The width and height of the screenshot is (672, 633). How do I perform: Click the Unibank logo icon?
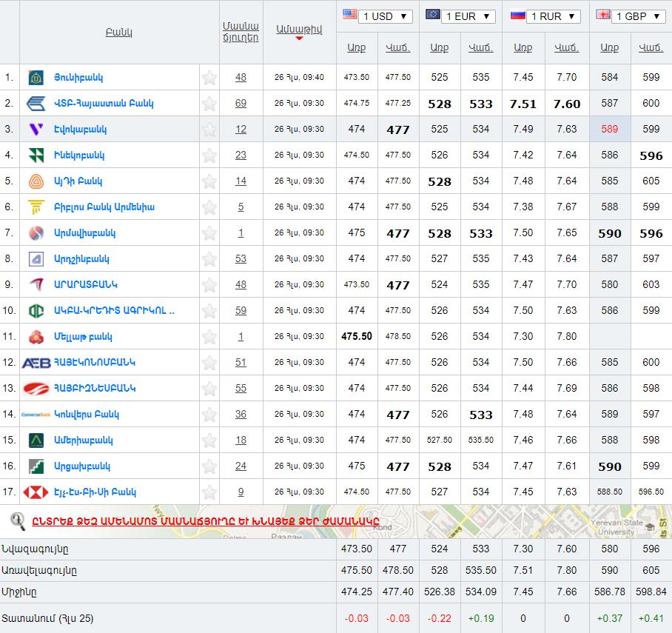36,78
